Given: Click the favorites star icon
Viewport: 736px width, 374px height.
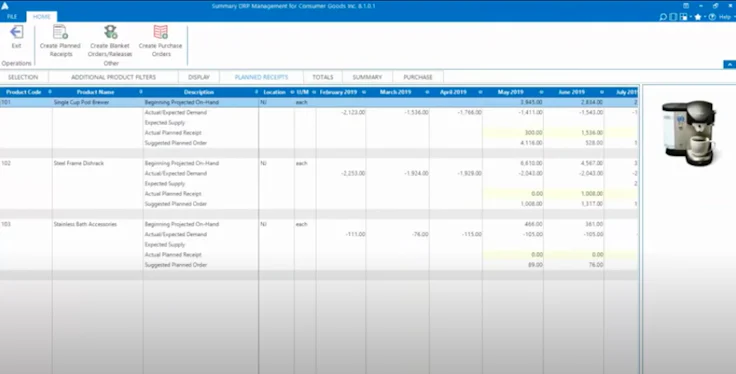Looking at the screenshot, I should (x=698, y=17).
